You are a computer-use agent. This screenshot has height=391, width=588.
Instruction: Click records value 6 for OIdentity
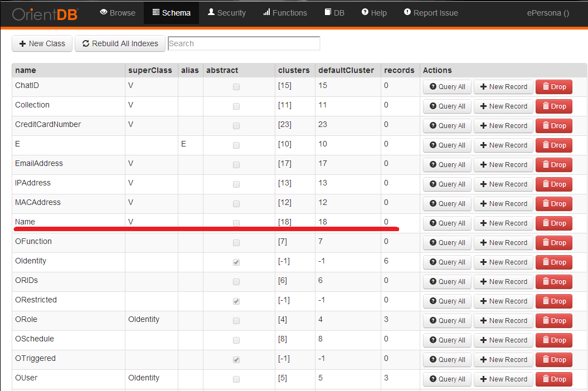coord(386,261)
